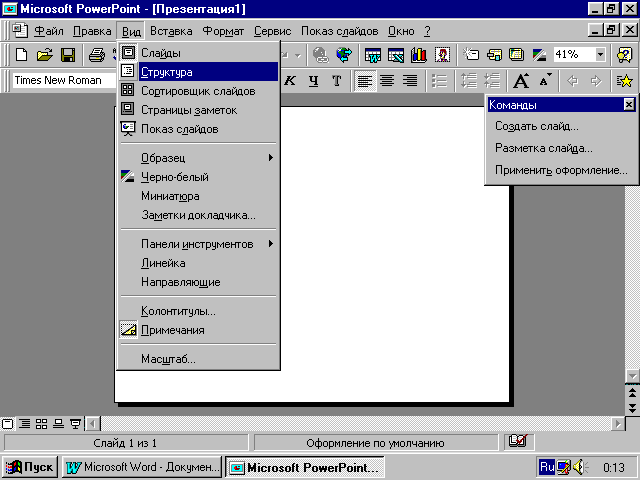640x480 pixels.
Task: Save the presentation with the floppy icon
Action: click(68, 55)
